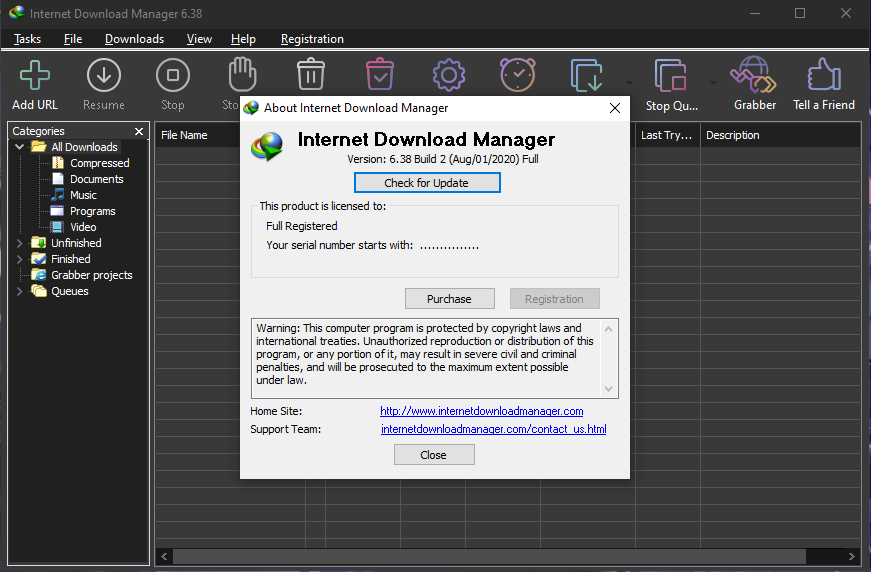This screenshot has width=871, height=572.
Task: Close About dialog with X button
Action: pos(614,108)
